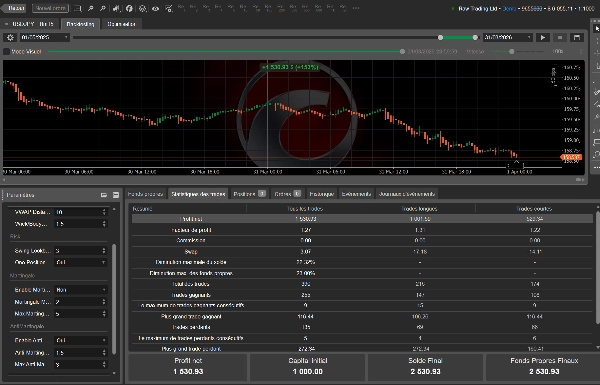
Task: Click the Vitesse speed slider handle
Action: pos(512,51)
